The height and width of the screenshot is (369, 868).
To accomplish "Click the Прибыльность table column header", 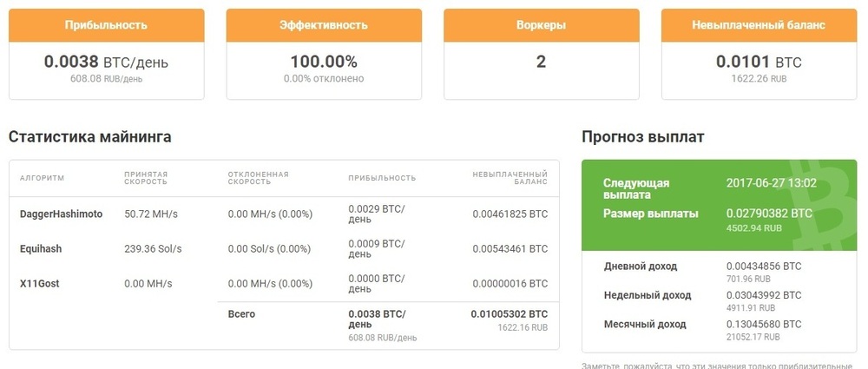I will tap(382, 178).
